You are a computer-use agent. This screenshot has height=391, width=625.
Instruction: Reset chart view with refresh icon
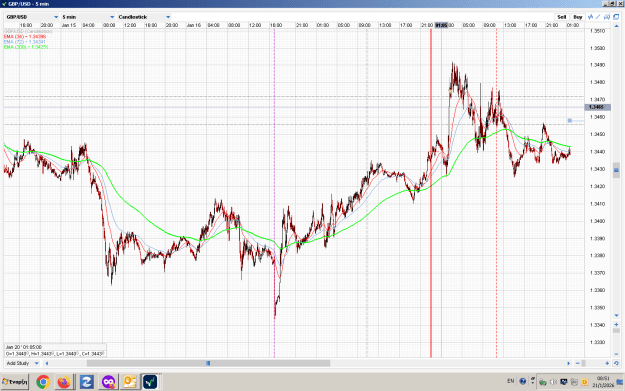click(616, 363)
